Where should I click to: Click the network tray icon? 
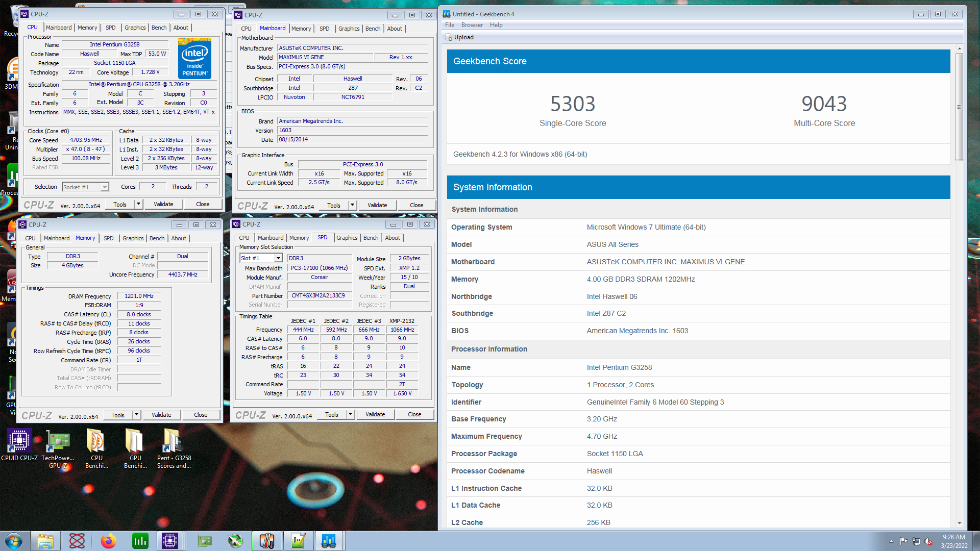point(916,541)
